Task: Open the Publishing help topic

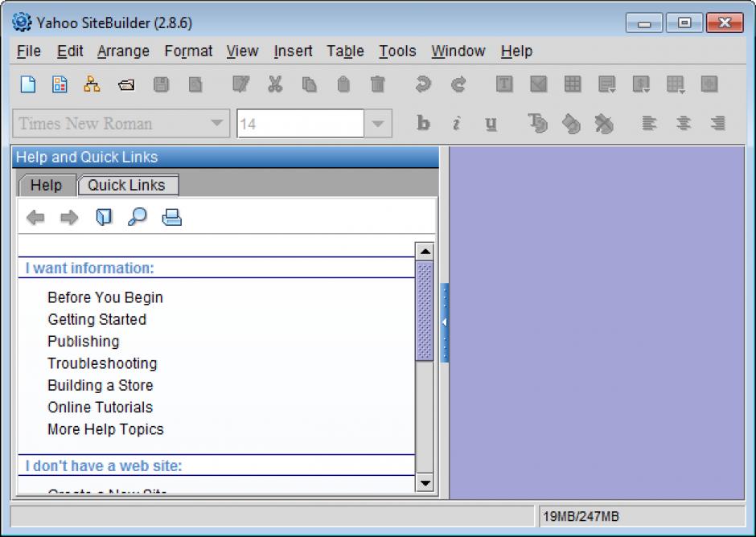Action: (84, 342)
